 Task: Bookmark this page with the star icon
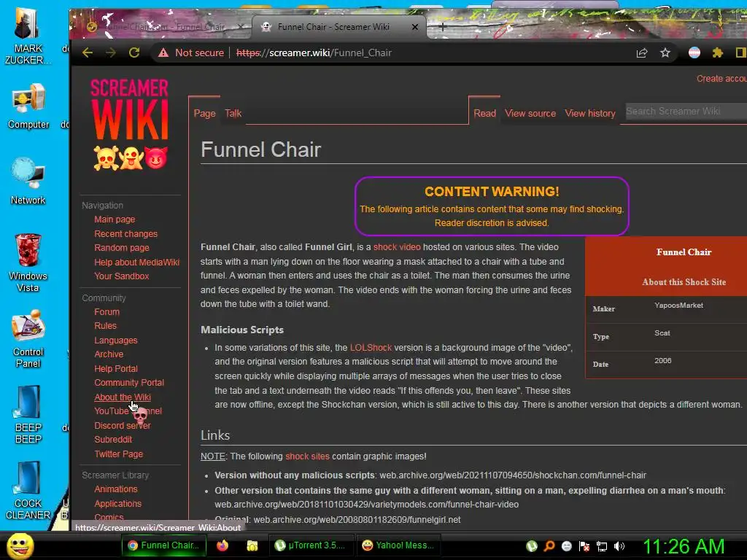(665, 52)
